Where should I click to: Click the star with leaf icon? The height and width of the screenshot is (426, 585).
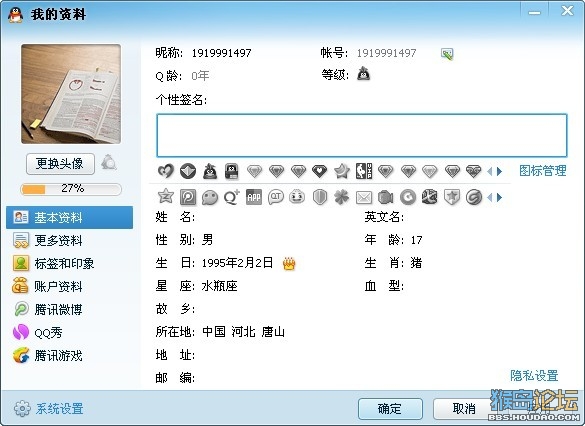(x=342, y=171)
